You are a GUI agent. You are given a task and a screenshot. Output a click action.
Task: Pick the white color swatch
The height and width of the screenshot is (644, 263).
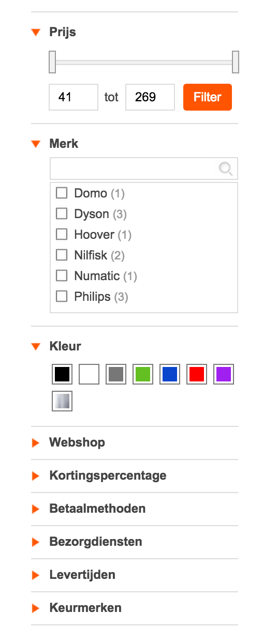89,374
